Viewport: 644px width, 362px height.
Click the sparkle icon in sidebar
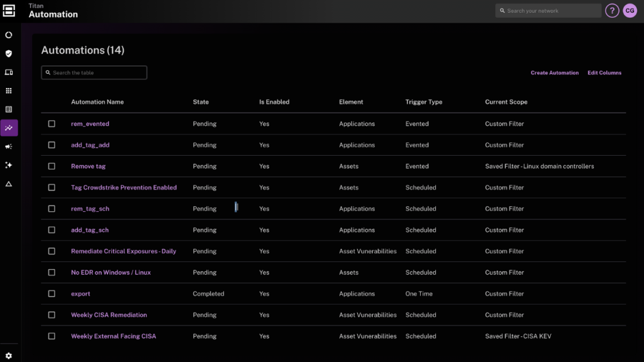[9, 165]
